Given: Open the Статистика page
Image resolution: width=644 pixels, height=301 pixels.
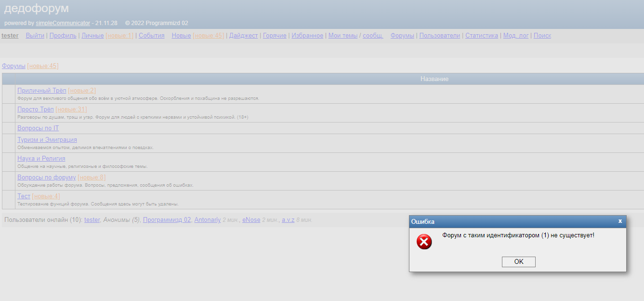Looking at the screenshot, I should tap(481, 35).
